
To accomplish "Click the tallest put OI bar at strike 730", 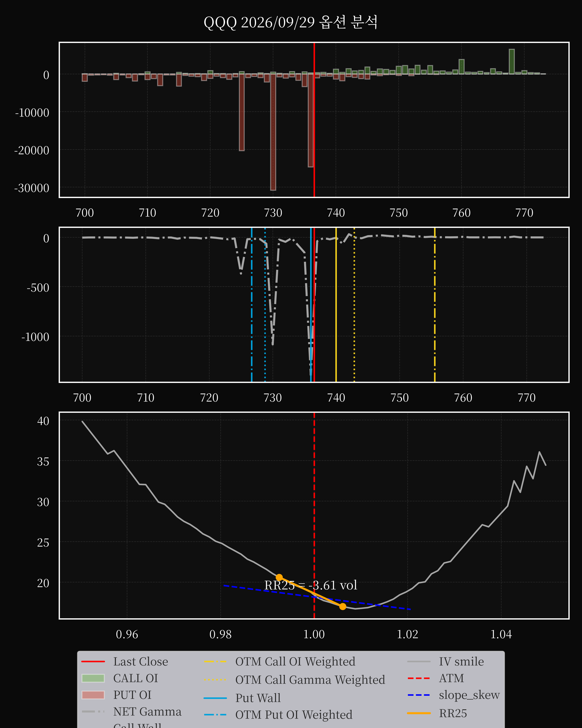I will tap(273, 132).
